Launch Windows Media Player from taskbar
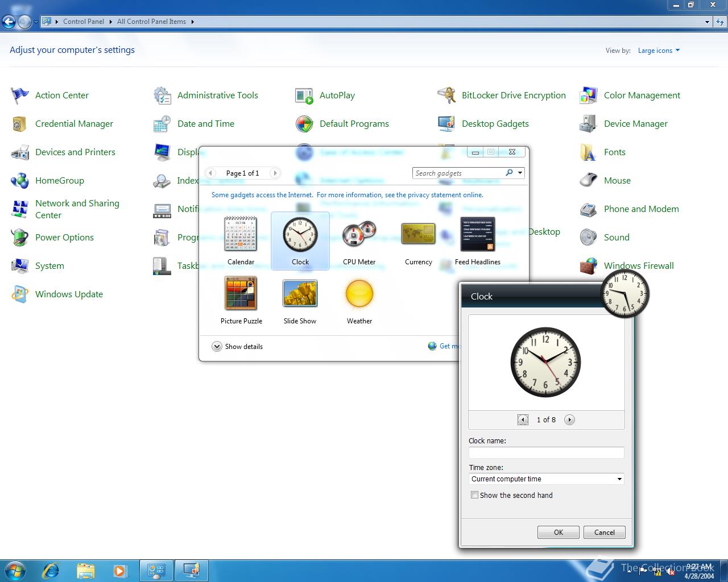The width and height of the screenshot is (728, 582). [119, 570]
